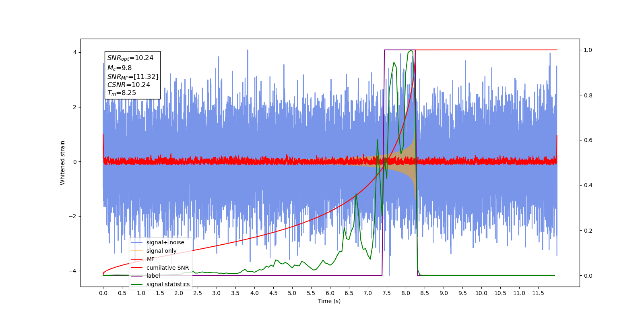644x322 pixels.
Task: Click the 5.5 tick on the time axis
Action: pyautogui.click(x=311, y=293)
